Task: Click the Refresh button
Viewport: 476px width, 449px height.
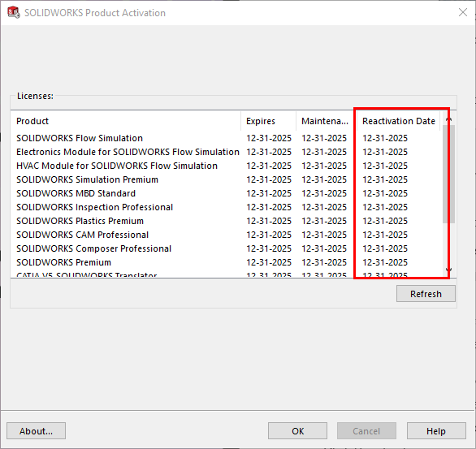Action: point(426,294)
